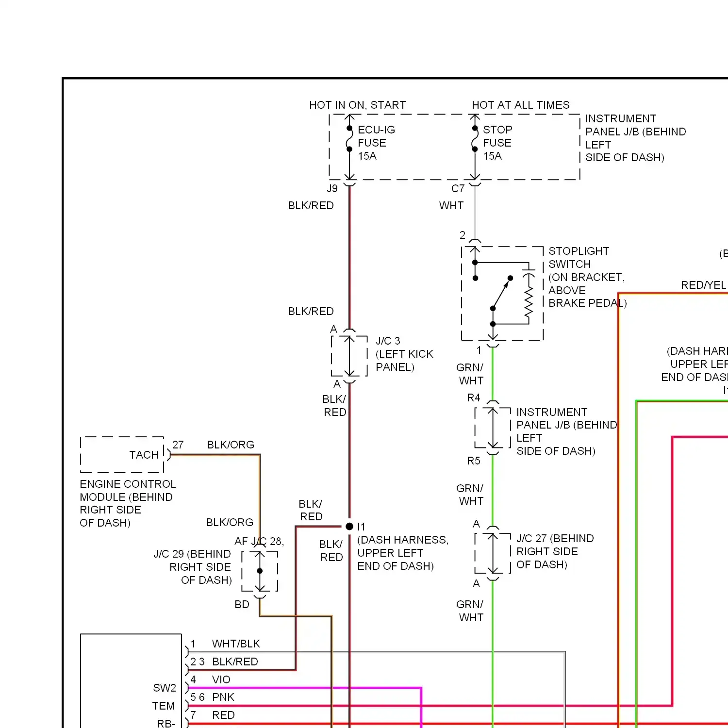Image resolution: width=728 pixels, height=728 pixels.
Task: Click the BLK/RED label below J9
Action: [311, 205]
